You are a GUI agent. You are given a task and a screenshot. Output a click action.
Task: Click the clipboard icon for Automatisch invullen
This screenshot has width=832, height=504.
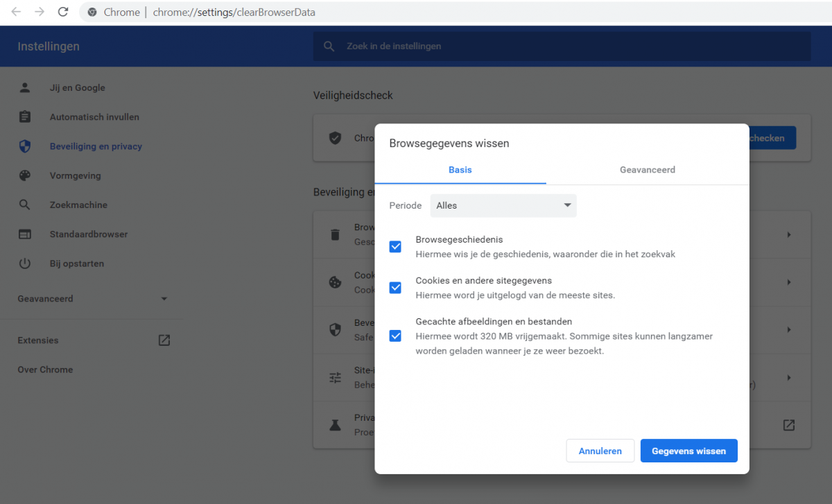[x=25, y=117]
